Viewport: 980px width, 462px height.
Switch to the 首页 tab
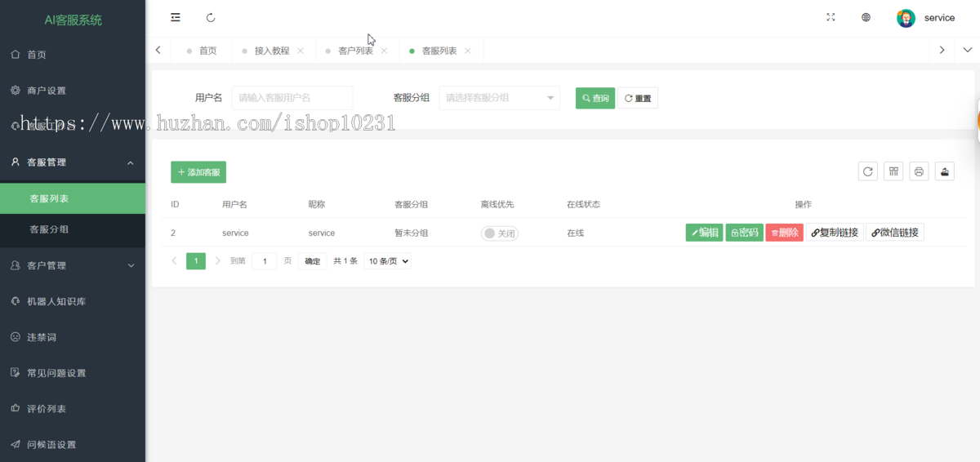(x=202, y=51)
